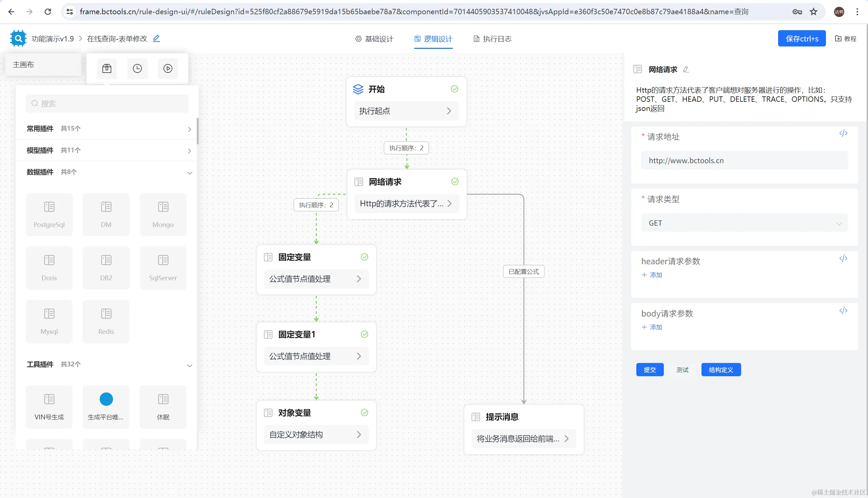Expand the 常用插件 category
The width and height of the screenshot is (868, 498).
point(107,129)
